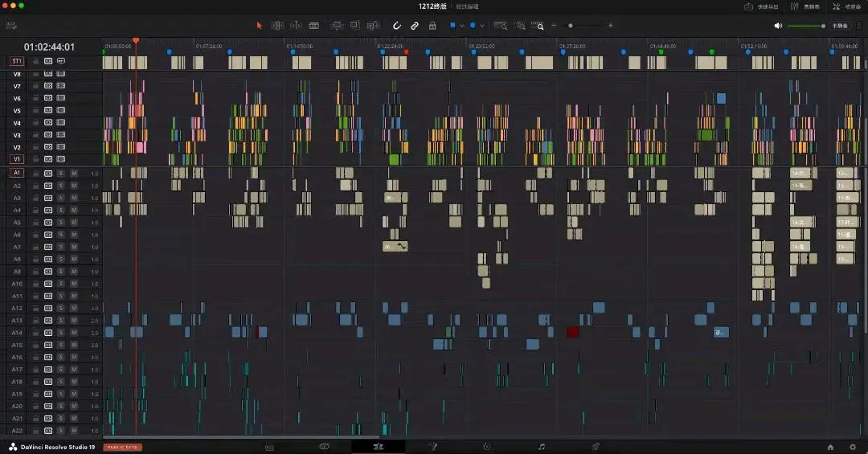Switch to the Cut page
This screenshot has width=868, height=454.
[x=325, y=447]
